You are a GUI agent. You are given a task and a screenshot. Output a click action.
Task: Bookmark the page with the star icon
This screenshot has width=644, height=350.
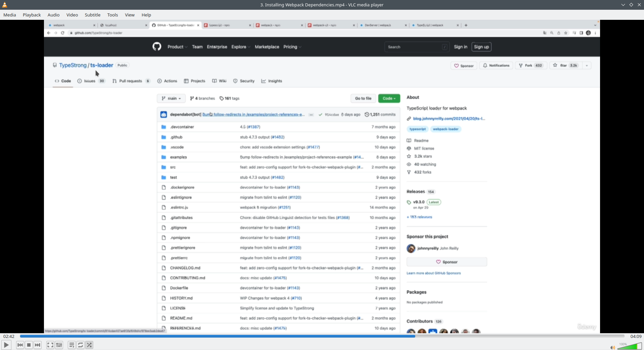click(x=566, y=33)
